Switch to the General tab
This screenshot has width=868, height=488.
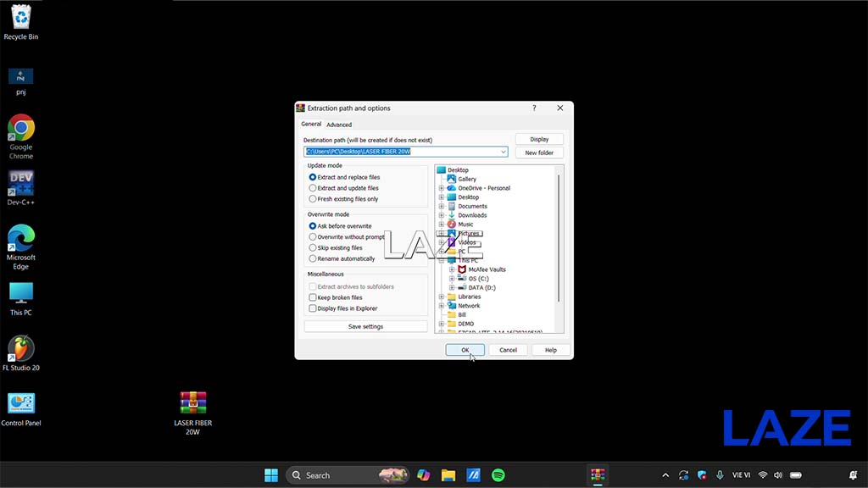click(311, 124)
